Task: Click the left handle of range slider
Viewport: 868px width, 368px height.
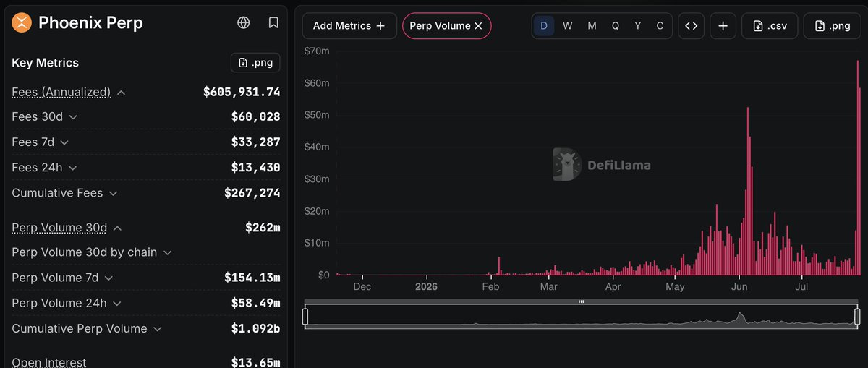Action: click(x=305, y=317)
